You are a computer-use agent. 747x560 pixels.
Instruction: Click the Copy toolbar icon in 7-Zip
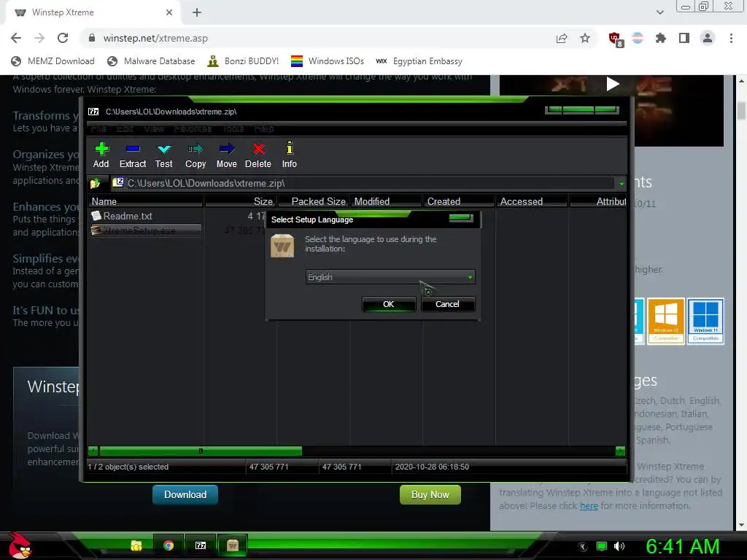point(196,149)
